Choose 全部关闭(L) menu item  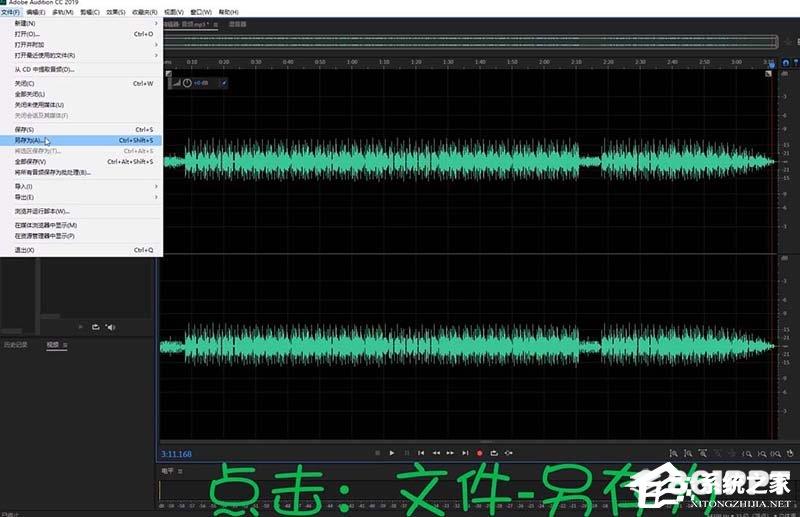click(x=82, y=94)
